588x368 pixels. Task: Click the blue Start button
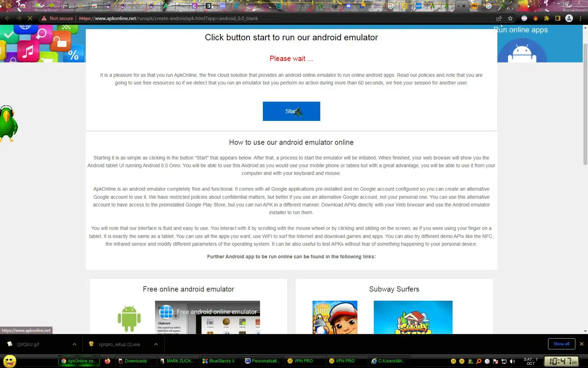pyautogui.click(x=291, y=111)
